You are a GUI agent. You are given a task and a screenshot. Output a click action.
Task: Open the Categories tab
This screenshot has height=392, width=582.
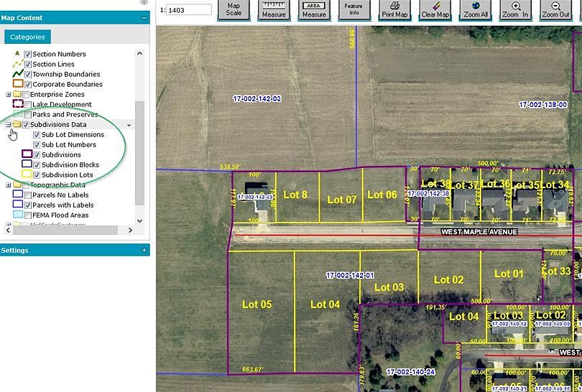[x=27, y=37]
